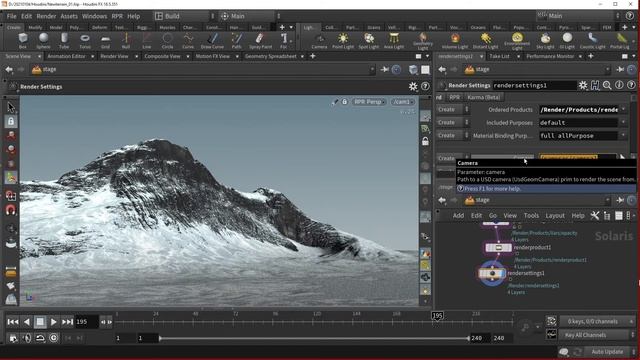Toggle the magnet snapping tool
This screenshot has width=640, height=360.
pyautogui.click(x=11, y=210)
